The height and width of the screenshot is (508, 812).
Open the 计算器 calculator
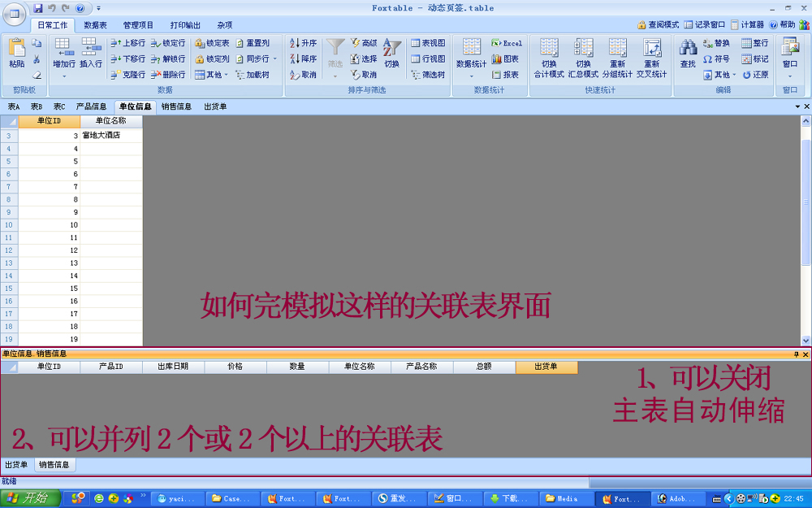click(x=747, y=24)
